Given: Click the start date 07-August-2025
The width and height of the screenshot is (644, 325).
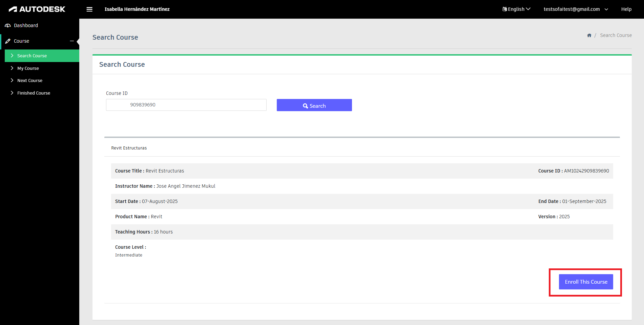Looking at the screenshot, I should pyautogui.click(x=160, y=201).
